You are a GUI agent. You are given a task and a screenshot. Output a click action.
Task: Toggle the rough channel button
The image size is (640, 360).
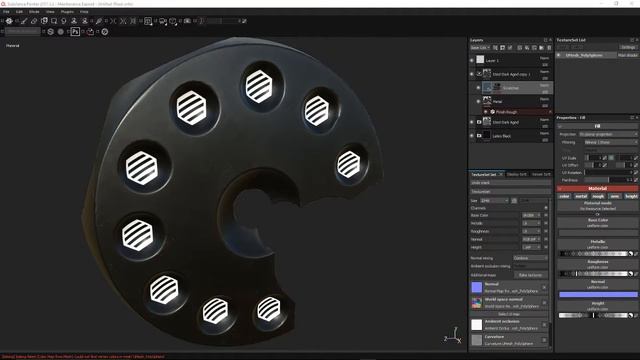point(598,196)
